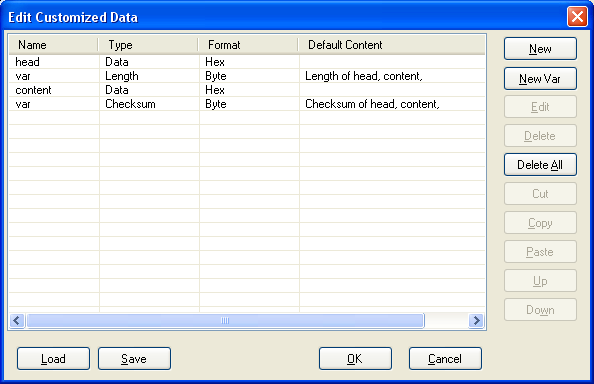Save the customized data
Screen dimensions: 594x384
[x=134, y=359]
